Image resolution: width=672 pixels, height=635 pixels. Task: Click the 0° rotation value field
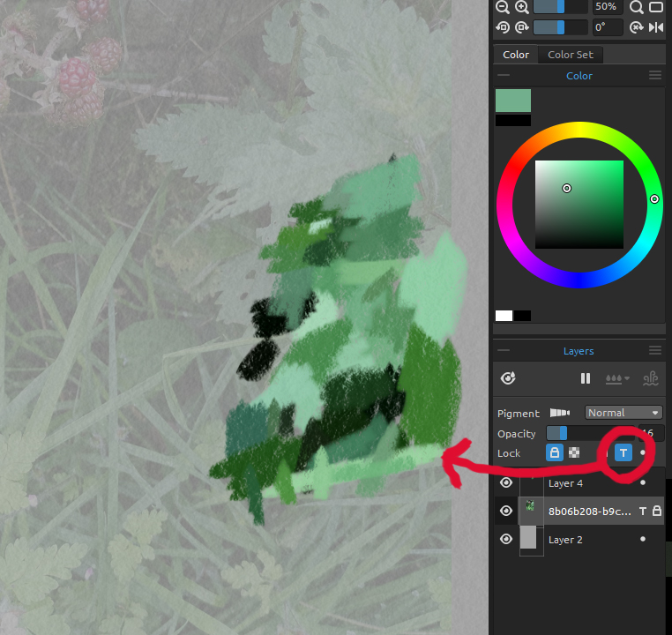tap(608, 27)
